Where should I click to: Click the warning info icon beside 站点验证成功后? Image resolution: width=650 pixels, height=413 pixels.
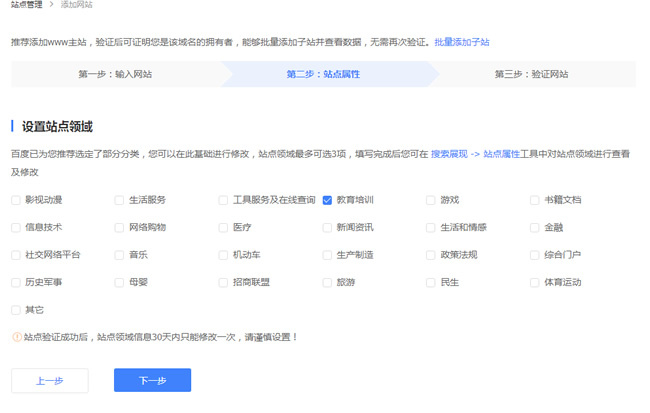click(16, 337)
